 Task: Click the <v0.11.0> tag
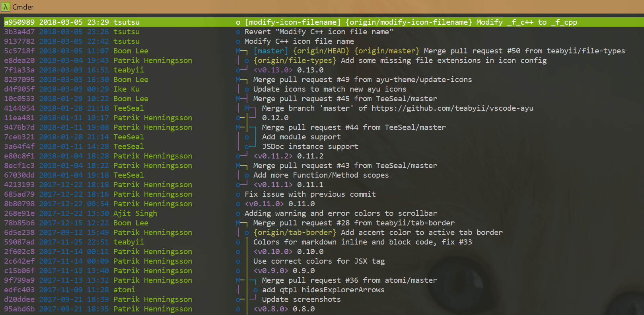[x=264, y=204]
